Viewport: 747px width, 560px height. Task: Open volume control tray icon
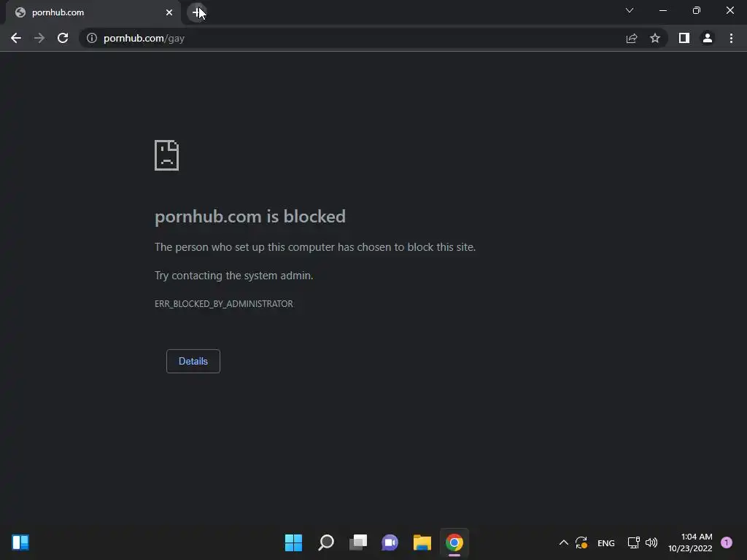tap(651, 542)
